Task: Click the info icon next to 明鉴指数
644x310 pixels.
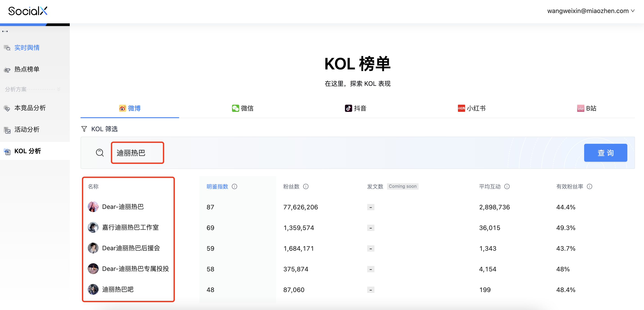Action: (234, 186)
